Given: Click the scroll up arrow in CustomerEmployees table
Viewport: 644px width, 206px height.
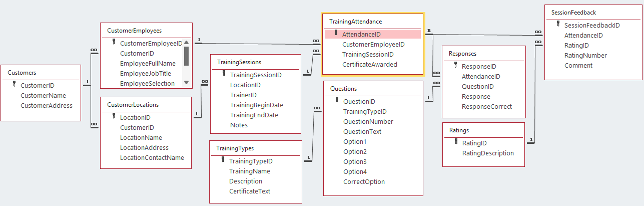Looking at the screenshot, I should coord(186,43).
